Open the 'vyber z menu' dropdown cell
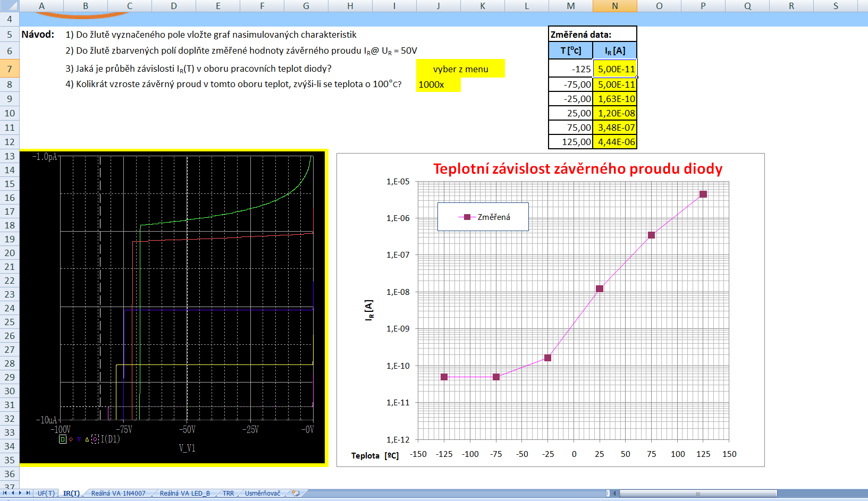 coord(460,69)
